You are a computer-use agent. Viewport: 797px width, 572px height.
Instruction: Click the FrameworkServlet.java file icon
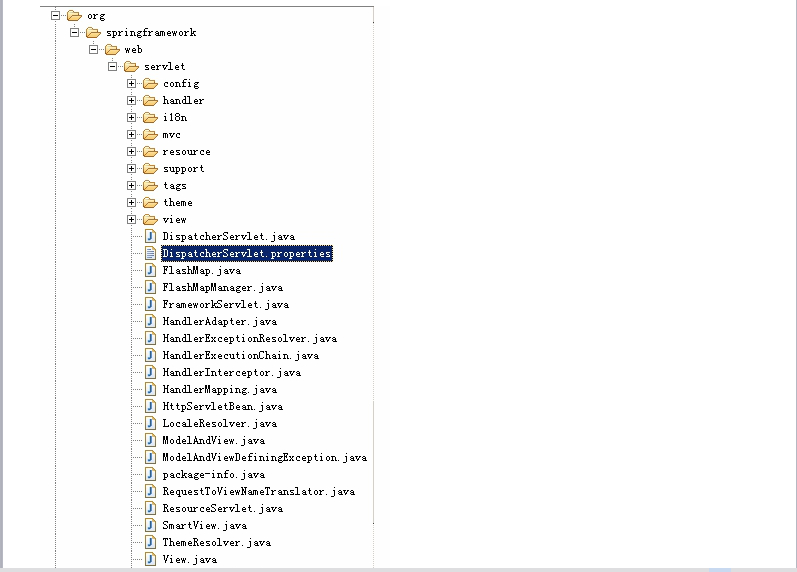[150, 305]
